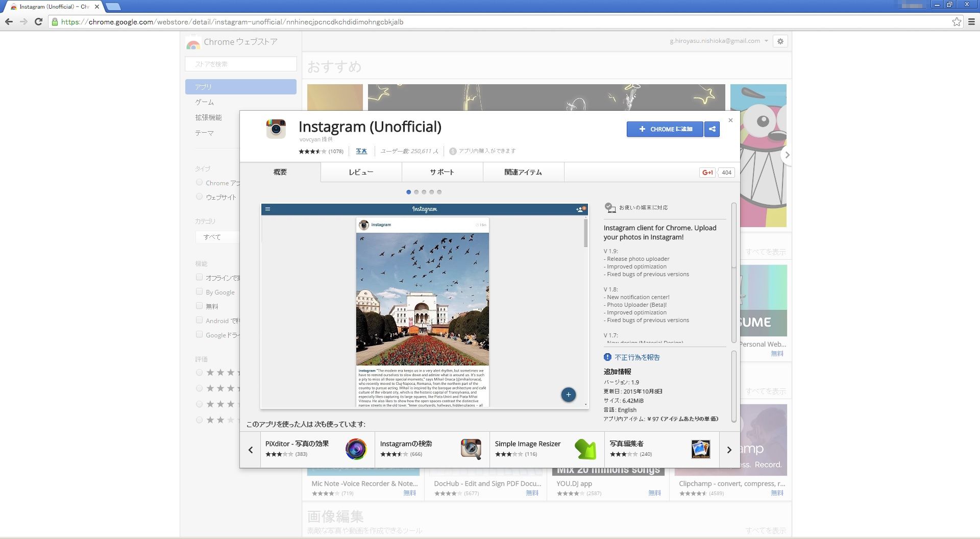
Task: Select the Chrome apps type radio button
Action: (199, 182)
